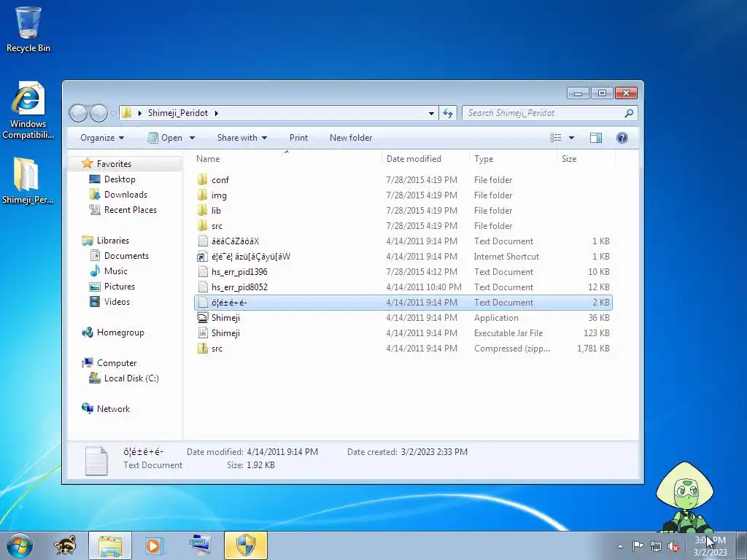Viewport: 747px width, 560px height.
Task: Open the Organize menu
Action: pyautogui.click(x=102, y=138)
